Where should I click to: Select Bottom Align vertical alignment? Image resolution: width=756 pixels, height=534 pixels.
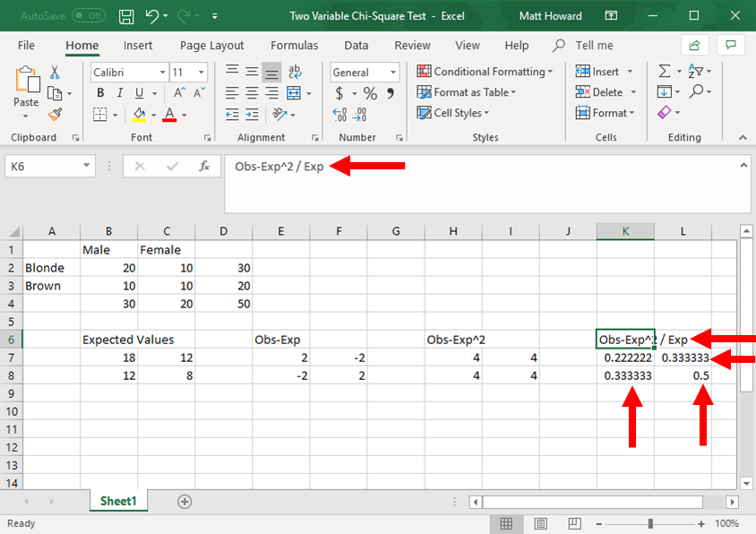[271, 73]
